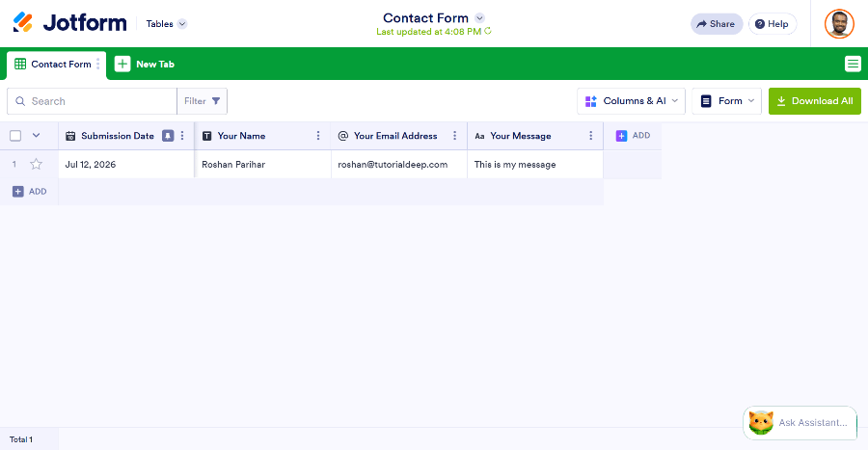Screen dimensions: 868x450
Task: Click the refresh icon next to Last updated
Action: pos(488,31)
